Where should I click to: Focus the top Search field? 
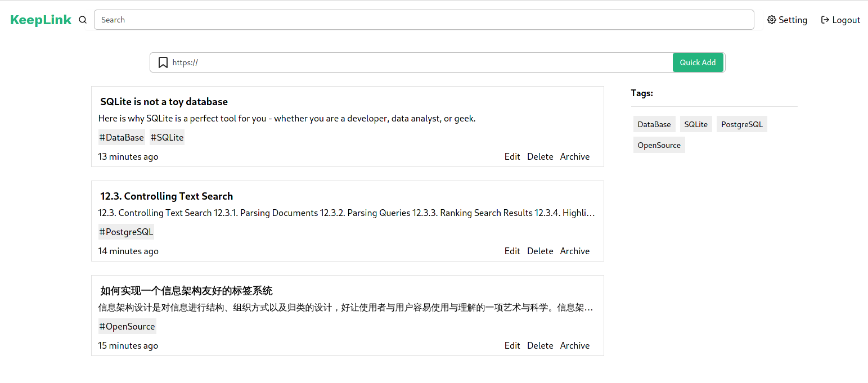(424, 20)
